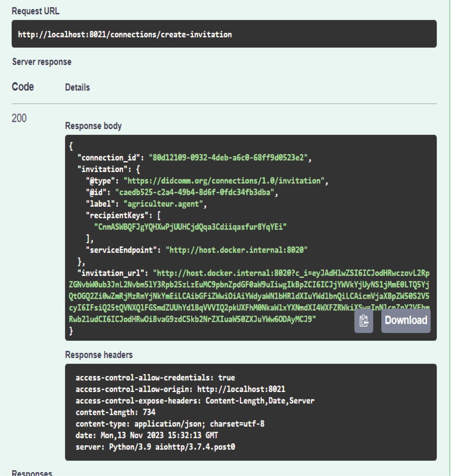Click the Response headers label

pyautogui.click(x=98, y=355)
